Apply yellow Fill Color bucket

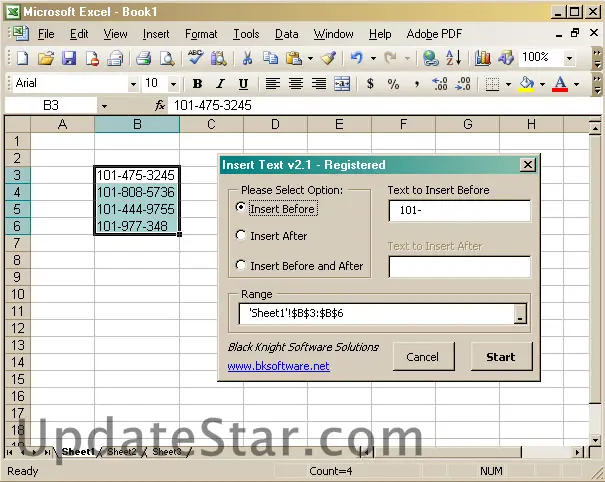point(526,84)
